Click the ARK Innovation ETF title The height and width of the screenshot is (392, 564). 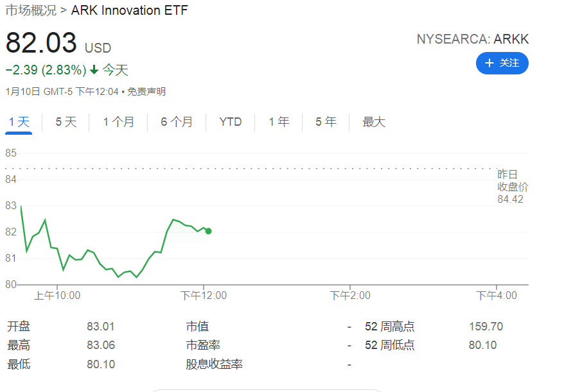pyautogui.click(x=129, y=11)
